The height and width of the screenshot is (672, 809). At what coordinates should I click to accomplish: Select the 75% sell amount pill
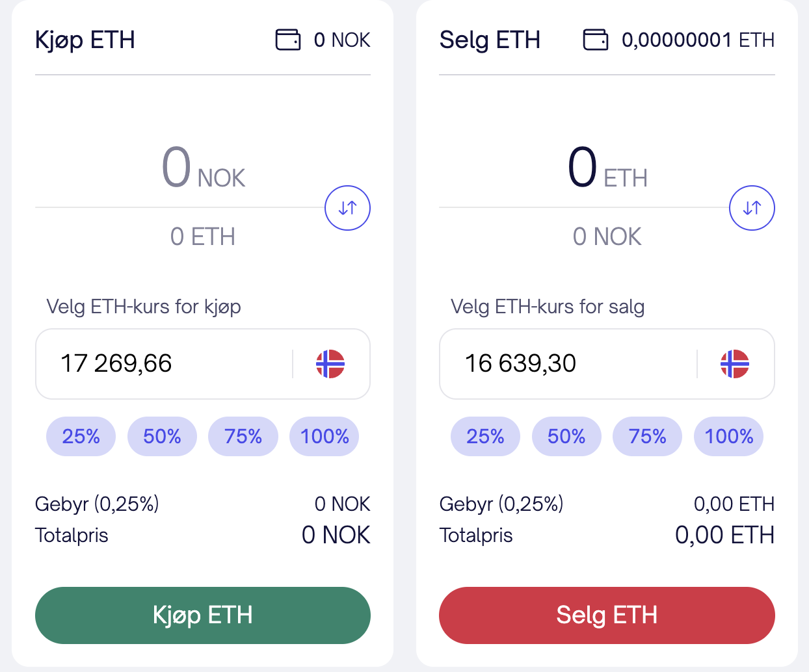[x=647, y=436]
